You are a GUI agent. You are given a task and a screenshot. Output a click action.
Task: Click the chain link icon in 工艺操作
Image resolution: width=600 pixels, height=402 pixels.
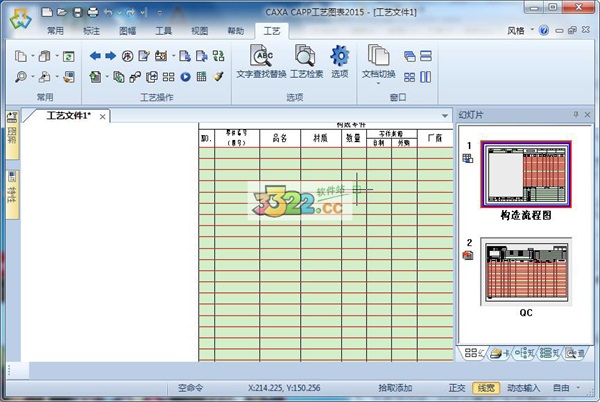tap(135, 77)
